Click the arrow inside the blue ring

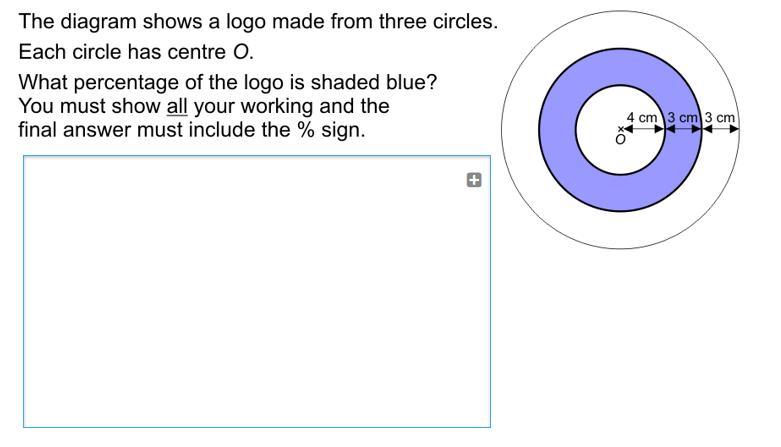pyautogui.click(x=683, y=129)
